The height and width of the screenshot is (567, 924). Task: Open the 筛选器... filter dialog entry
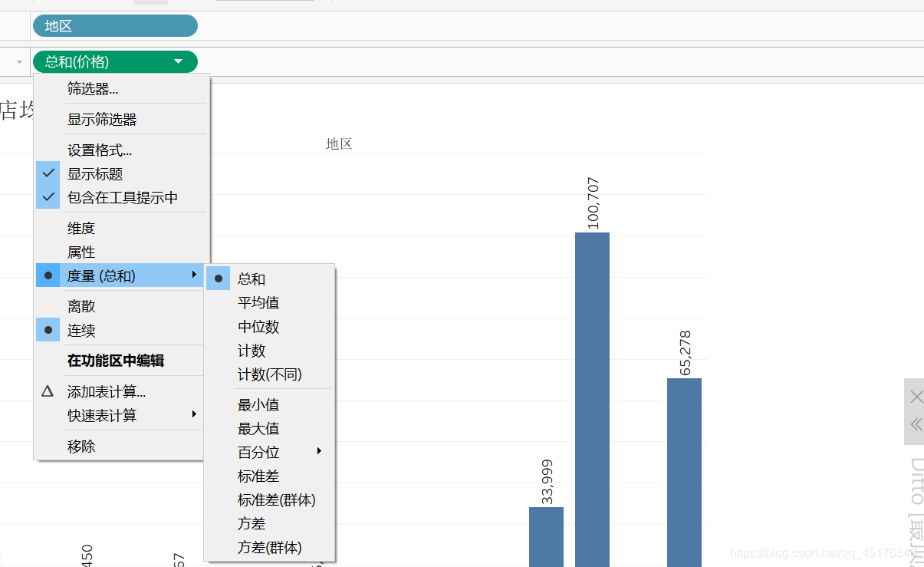[x=121, y=89]
